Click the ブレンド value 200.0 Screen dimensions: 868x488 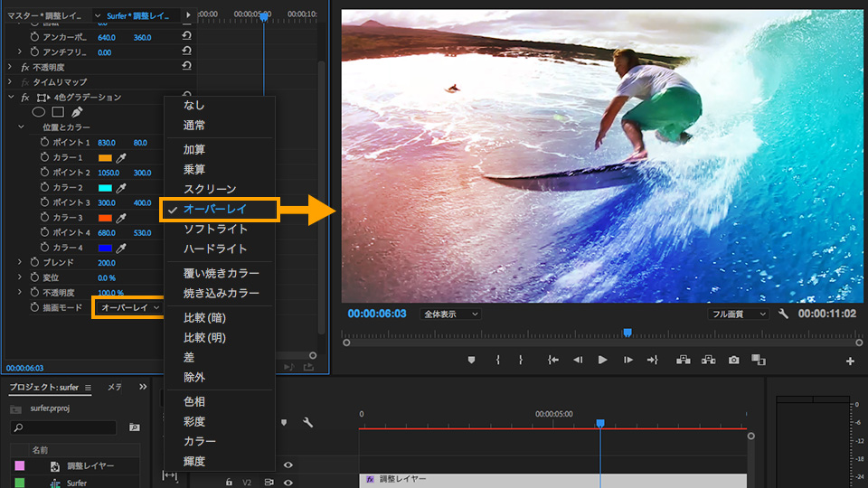(x=107, y=263)
